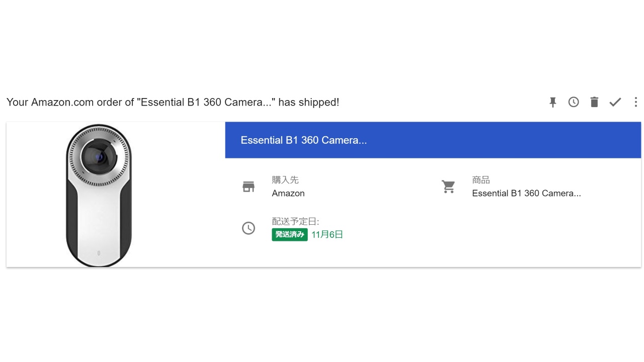Click the camera lens in the product photo

tap(99, 157)
